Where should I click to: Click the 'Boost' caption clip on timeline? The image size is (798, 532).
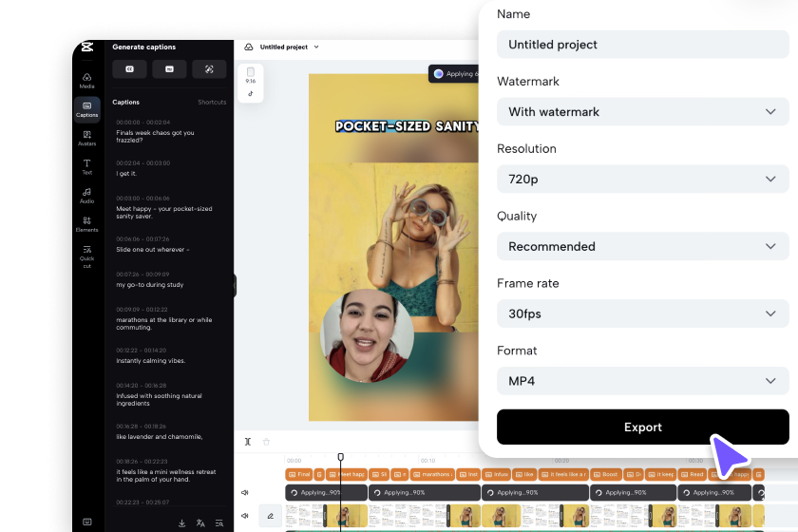(x=606, y=474)
